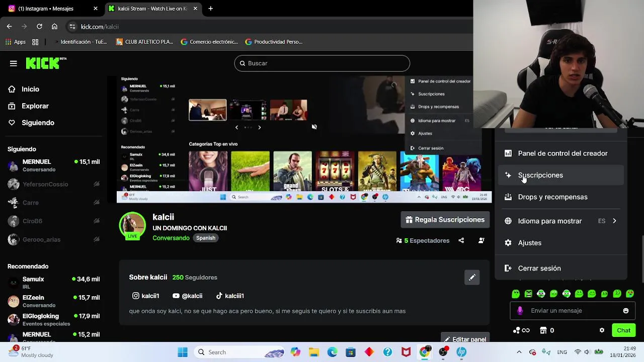Select Drops y recompensas menu entry
Screen dimensions: 644x362
point(561,197)
